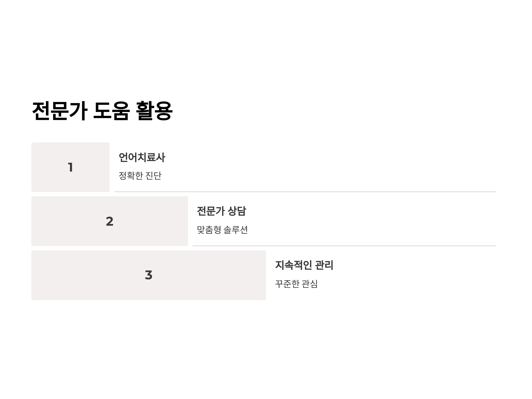
Task: Click the word 활용 in slide title
Action: tap(155, 111)
